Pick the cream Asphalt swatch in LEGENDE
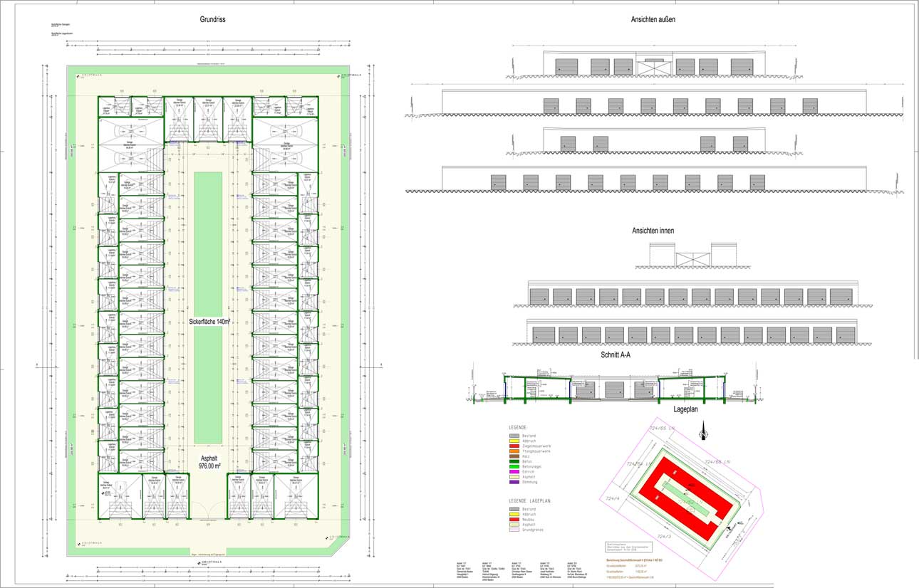Screen dimensions: 919x588 tap(514, 477)
